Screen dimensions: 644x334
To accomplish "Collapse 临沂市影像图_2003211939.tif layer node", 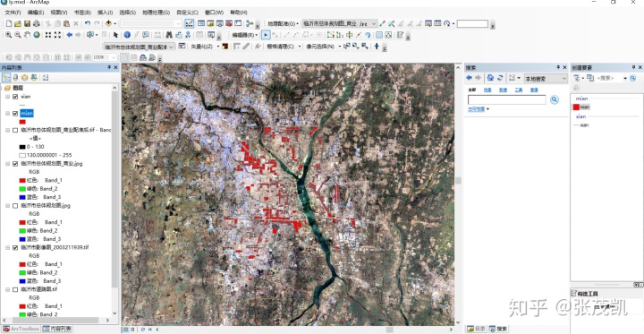I will [8, 248].
